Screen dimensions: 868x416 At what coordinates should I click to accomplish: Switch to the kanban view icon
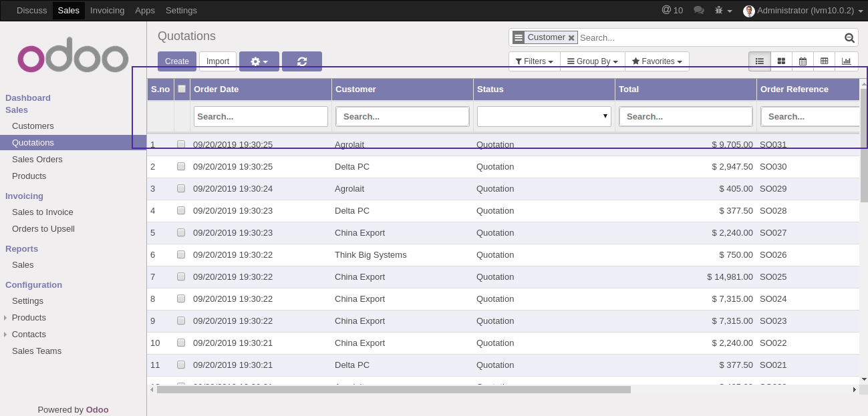[x=781, y=61]
